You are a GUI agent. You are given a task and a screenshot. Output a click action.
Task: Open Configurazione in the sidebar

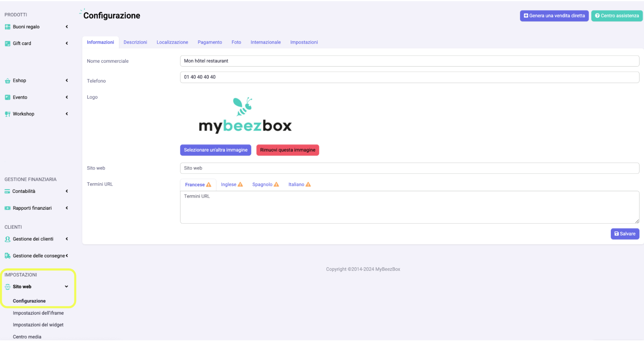coord(29,301)
